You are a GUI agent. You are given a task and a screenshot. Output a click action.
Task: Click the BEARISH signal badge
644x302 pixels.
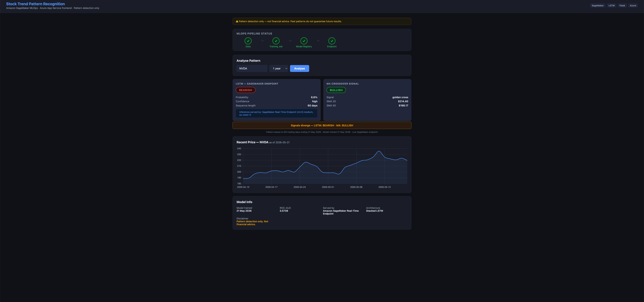pos(245,90)
